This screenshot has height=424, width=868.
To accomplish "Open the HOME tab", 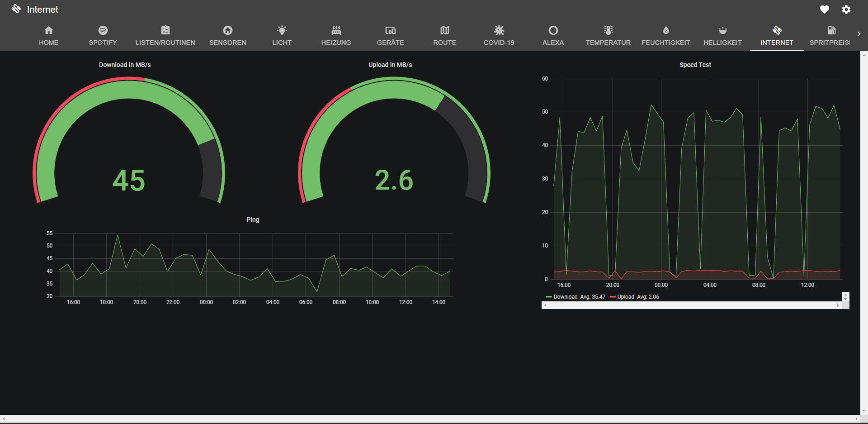I will coord(48,35).
